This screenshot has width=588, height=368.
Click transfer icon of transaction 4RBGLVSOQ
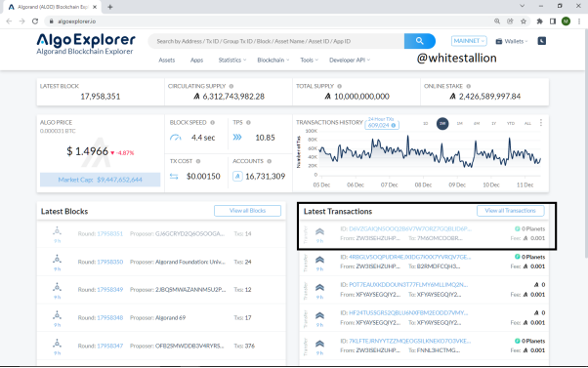319,260
